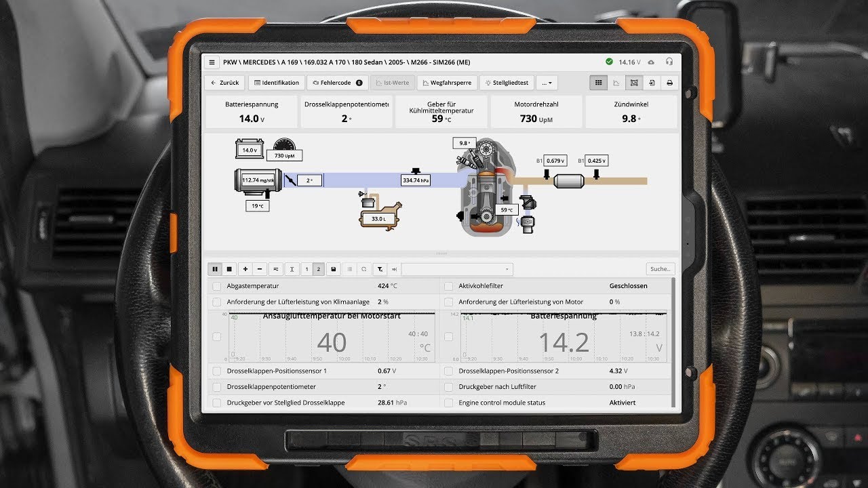Viewport: 868px width, 488px height.
Task: Click the refresh icon in data toolbar
Action: pos(363,269)
